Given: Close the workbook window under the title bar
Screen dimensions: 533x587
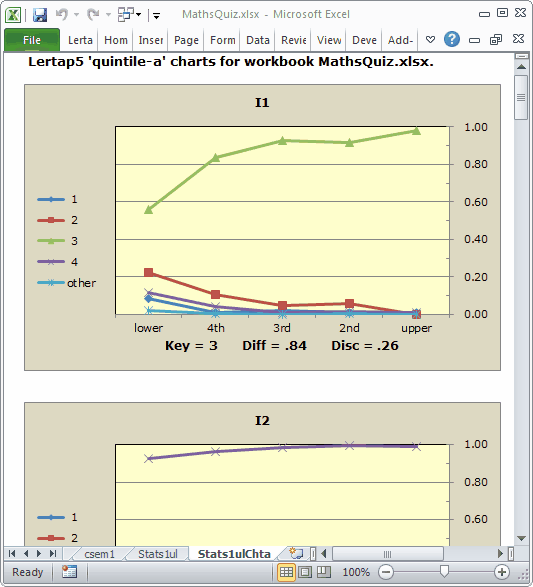Looking at the screenshot, I should coord(518,39).
